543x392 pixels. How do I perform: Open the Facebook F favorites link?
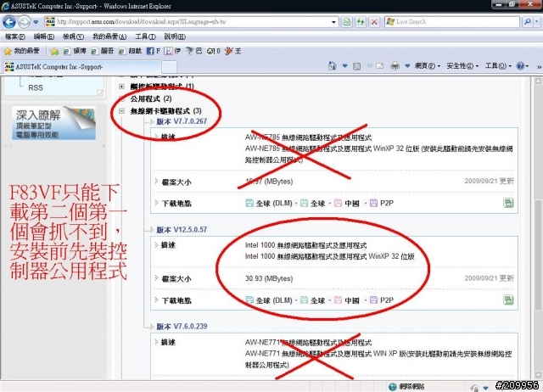pyautogui.click(x=154, y=51)
